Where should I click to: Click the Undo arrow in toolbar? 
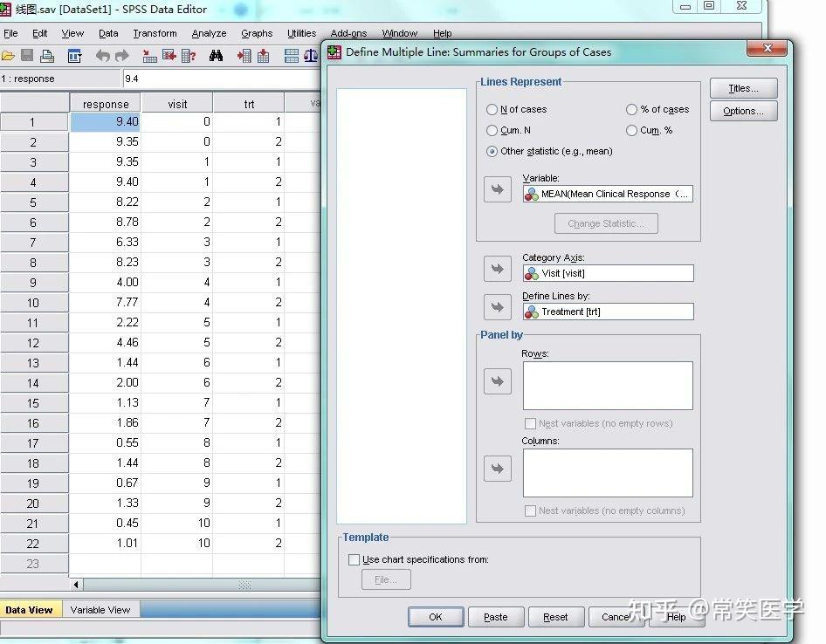point(102,55)
